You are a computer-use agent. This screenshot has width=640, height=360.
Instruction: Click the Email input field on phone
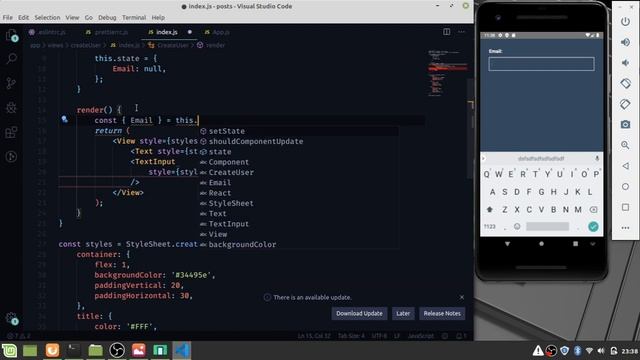pos(541,64)
